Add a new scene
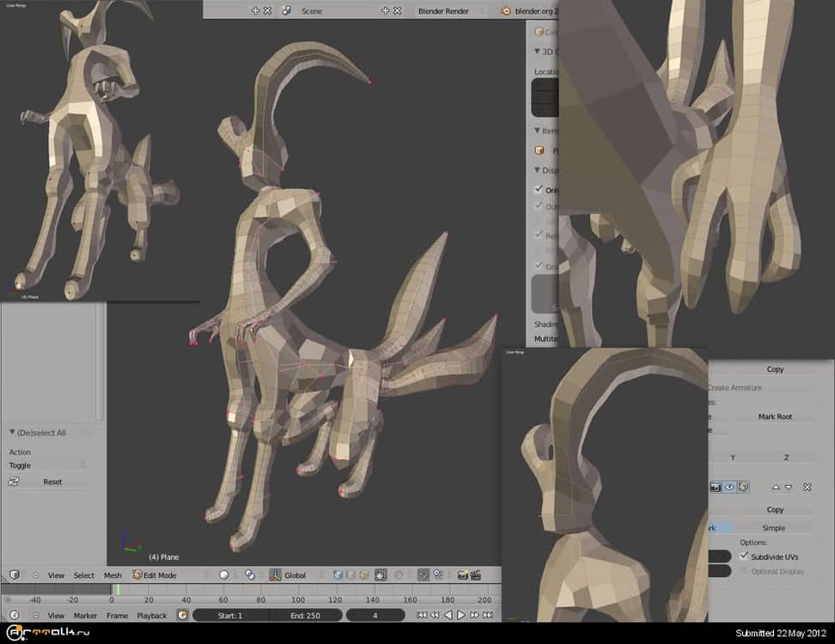Screen dimensions: 835x644 (385, 10)
